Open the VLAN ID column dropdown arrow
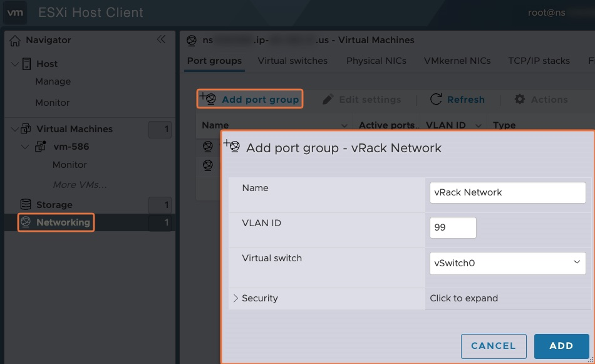Viewport: 595px width, 364px height. click(478, 126)
